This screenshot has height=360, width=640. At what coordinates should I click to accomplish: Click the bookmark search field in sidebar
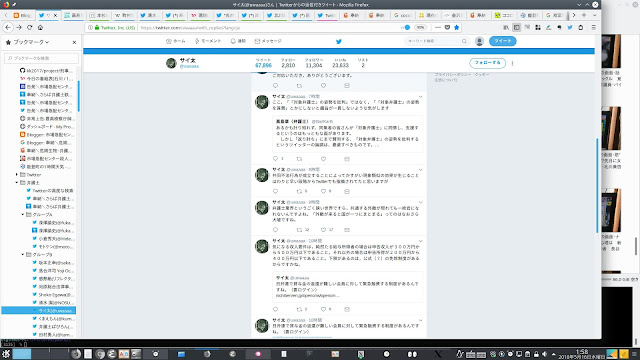pos(41,58)
